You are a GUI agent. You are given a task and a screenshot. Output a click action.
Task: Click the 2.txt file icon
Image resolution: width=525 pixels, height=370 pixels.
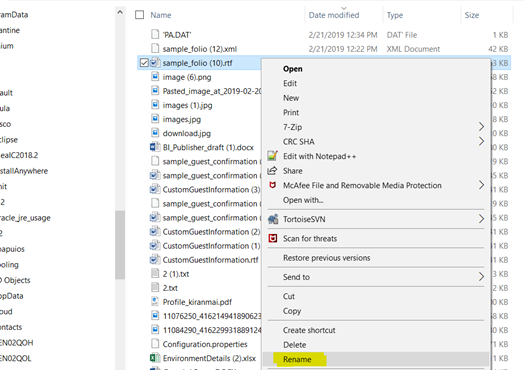pos(155,287)
